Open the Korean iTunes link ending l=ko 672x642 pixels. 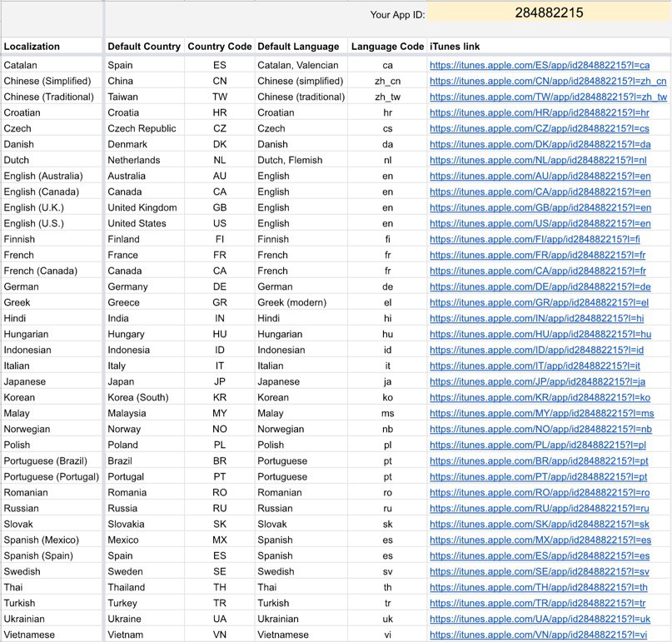pos(540,398)
